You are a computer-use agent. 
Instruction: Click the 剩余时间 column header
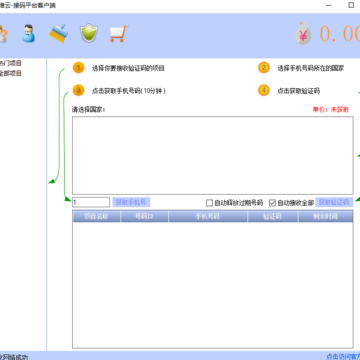326,216
